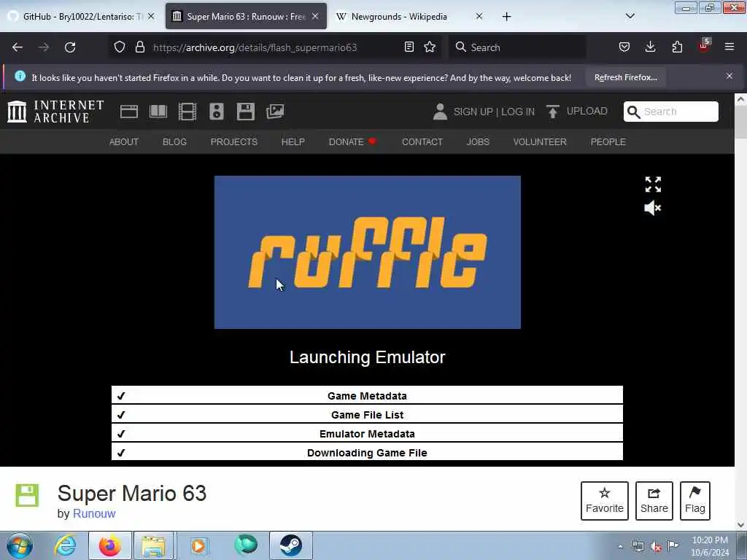
Task: Open the extensions puzzle icon
Action: (677, 47)
